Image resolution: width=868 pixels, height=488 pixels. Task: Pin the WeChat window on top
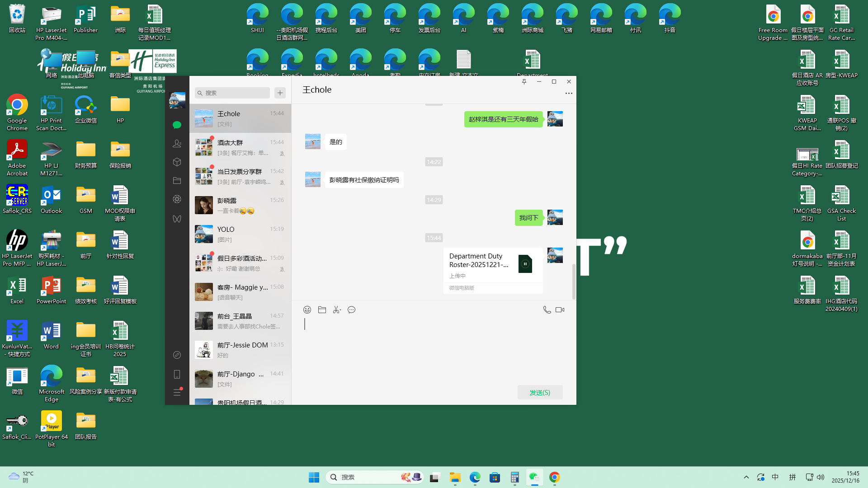[x=524, y=82]
